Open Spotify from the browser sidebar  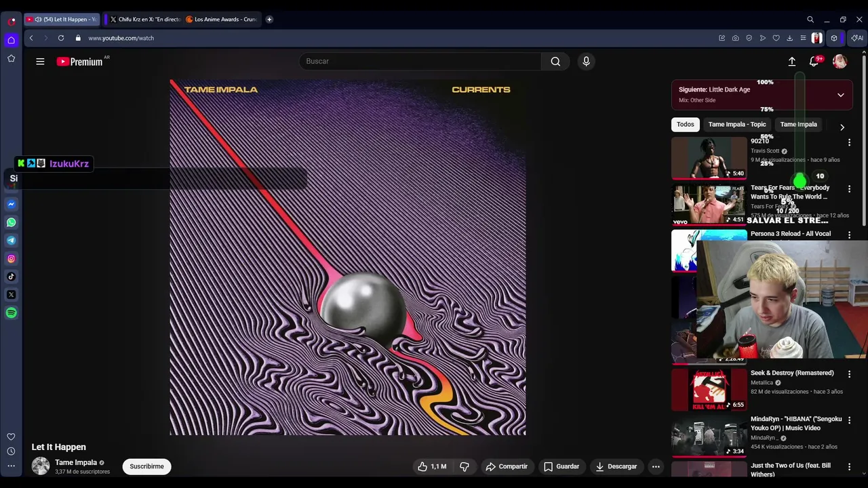(11, 313)
